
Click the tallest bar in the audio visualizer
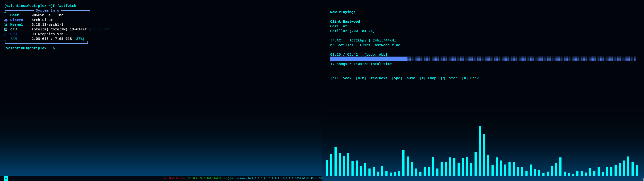click(480, 151)
